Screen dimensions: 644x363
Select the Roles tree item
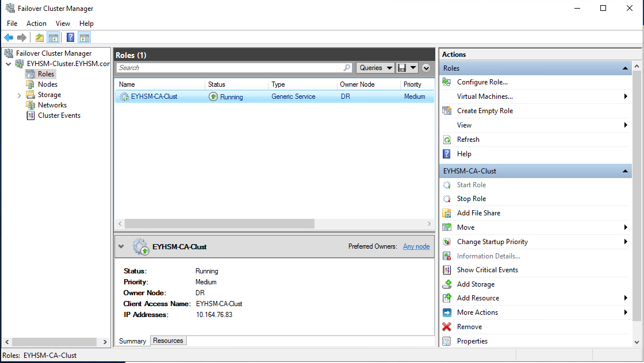click(x=46, y=74)
